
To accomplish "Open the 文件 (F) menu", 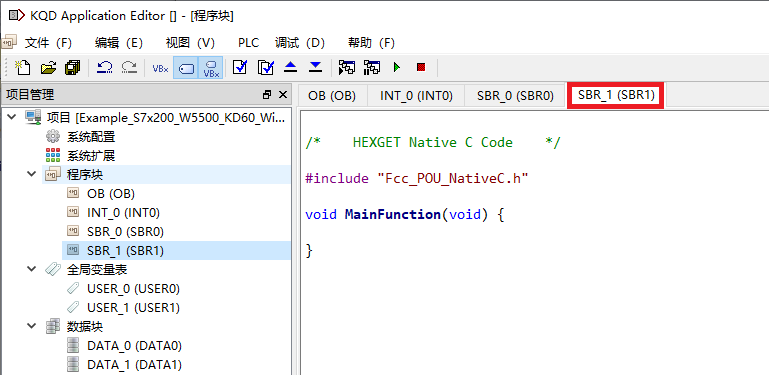I will 49,43.
